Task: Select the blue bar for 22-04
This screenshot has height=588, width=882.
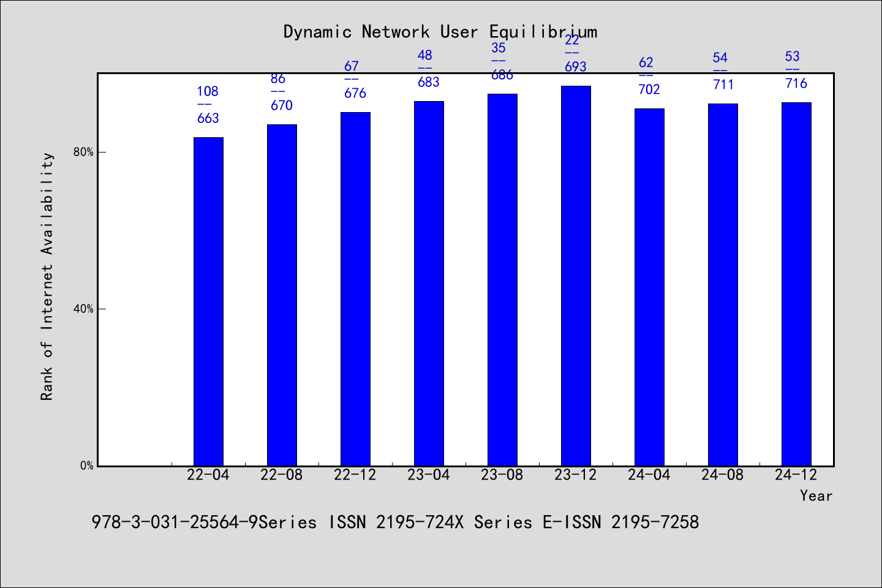Action: pos(208,301)
